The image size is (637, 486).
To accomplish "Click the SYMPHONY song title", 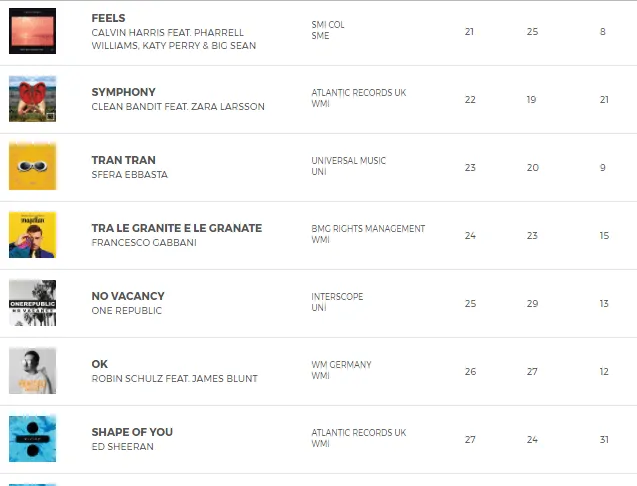I will [123, 92].
